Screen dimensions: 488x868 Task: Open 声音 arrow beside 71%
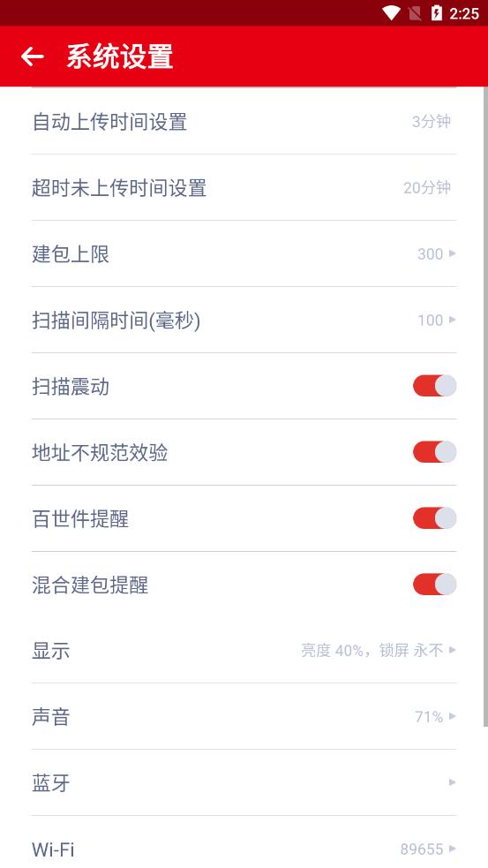pyautogui.click(x=453, y=716)
